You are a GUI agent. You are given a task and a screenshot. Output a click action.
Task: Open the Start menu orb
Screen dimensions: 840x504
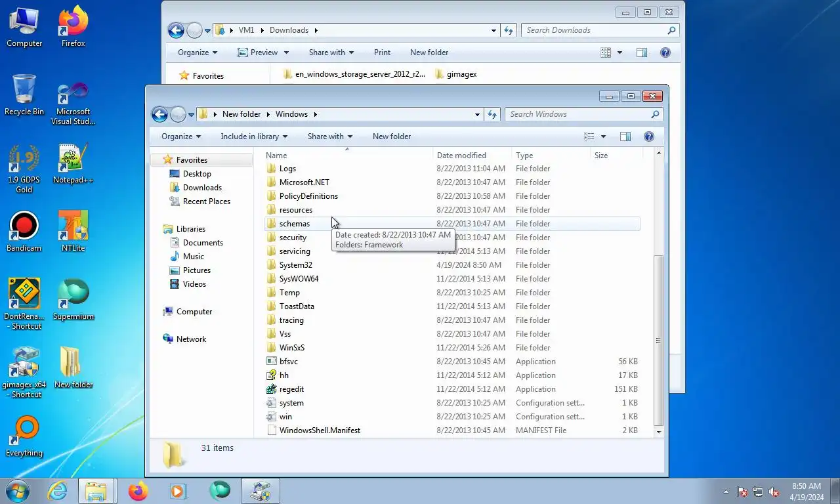(17, 491)
